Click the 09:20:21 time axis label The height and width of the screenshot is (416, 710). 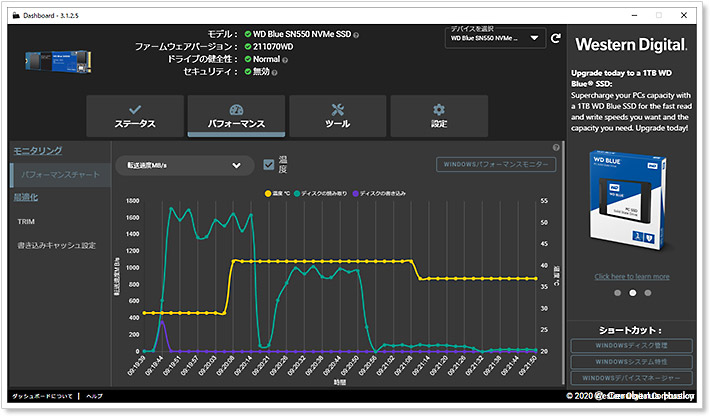pos(261,366)
